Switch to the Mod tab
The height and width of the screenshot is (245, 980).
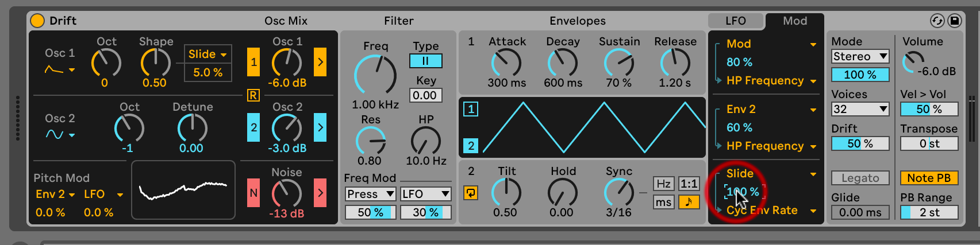click(795, 21)
